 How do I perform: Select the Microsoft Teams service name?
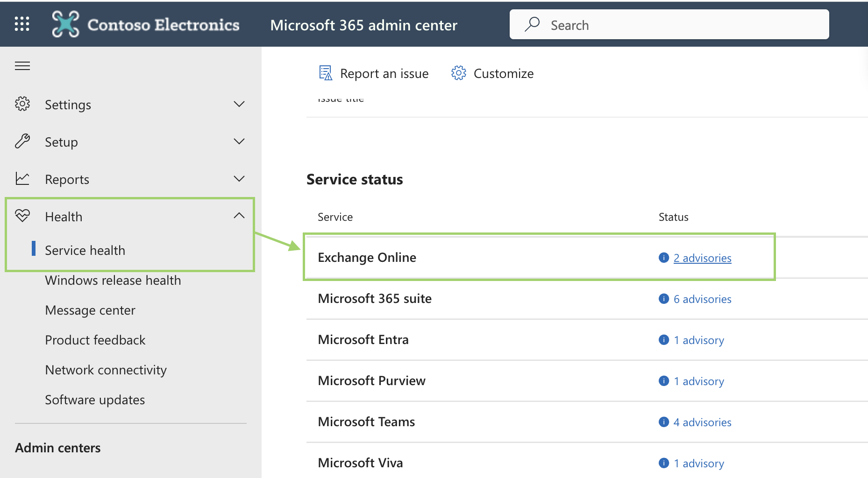[367, 422]
